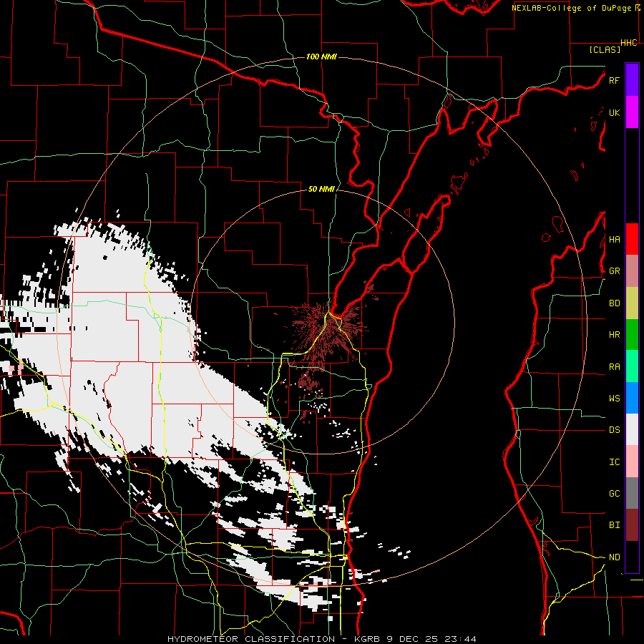Click the WS legend label
Image resolution: width=644 pixels, height=644 pixels.
[614, 398]
